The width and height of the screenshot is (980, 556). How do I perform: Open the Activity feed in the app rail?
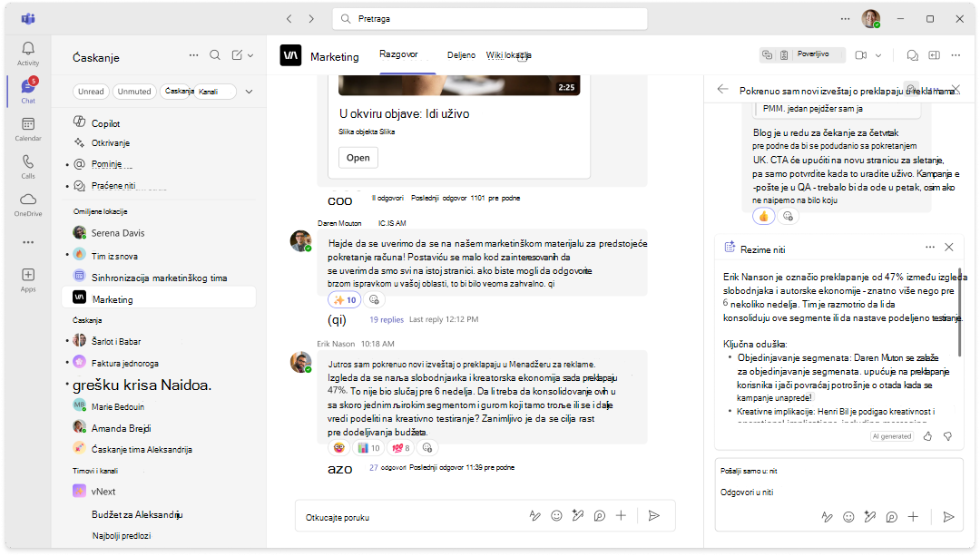tap(28, 54)
